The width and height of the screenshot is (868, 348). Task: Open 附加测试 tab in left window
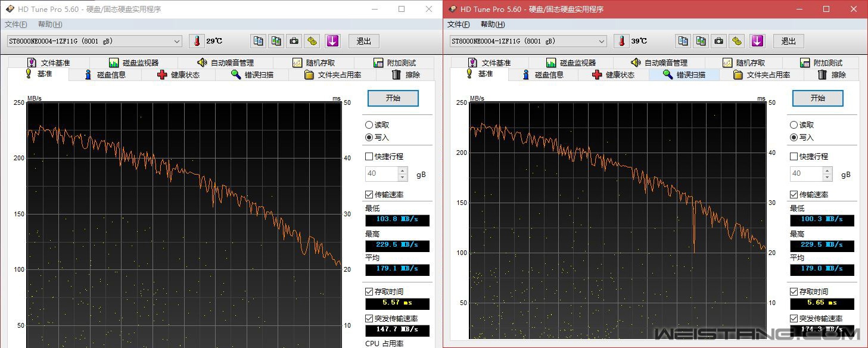click(x=394, y=63)
